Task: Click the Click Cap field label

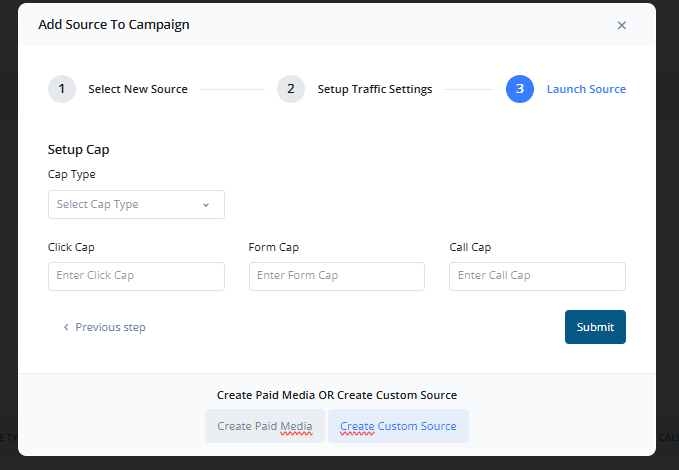Action: point(71,247)
